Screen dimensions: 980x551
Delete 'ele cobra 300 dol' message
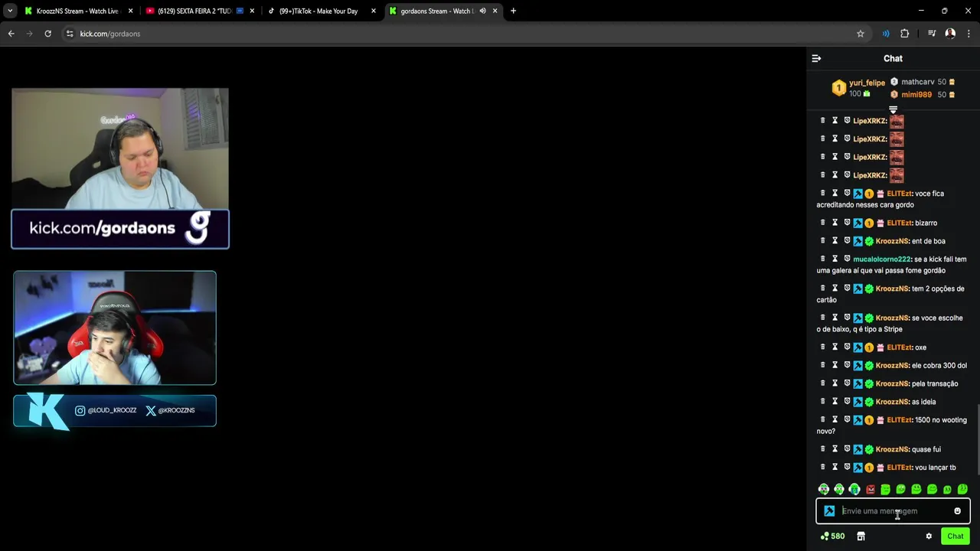point(823,365)
